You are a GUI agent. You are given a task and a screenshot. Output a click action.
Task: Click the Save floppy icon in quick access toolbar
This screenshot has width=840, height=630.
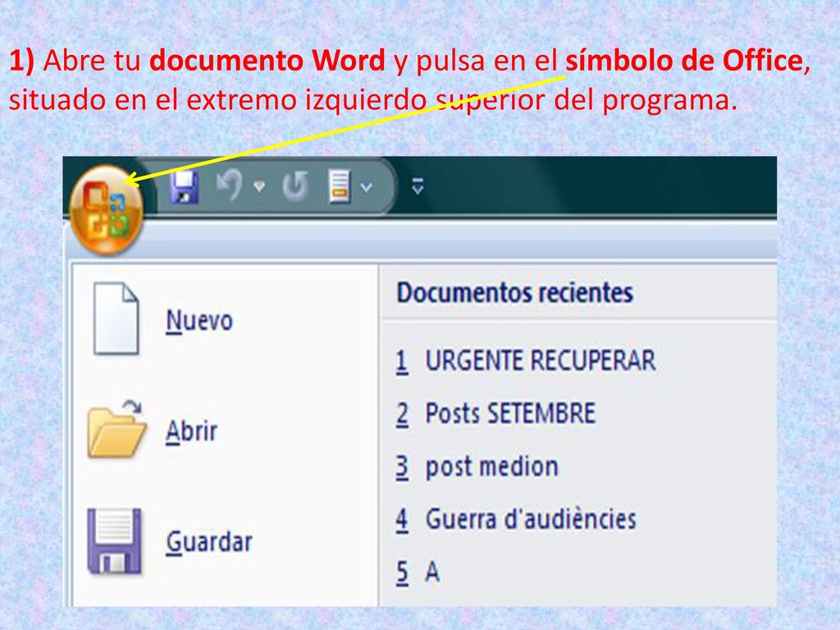(185, 187)
